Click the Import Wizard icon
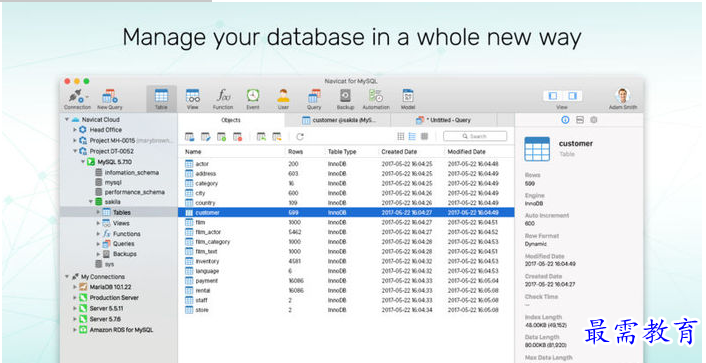Image resolution: width=706 pixels, height=363 pixels. pyautogui.click(x=261, y=136)
